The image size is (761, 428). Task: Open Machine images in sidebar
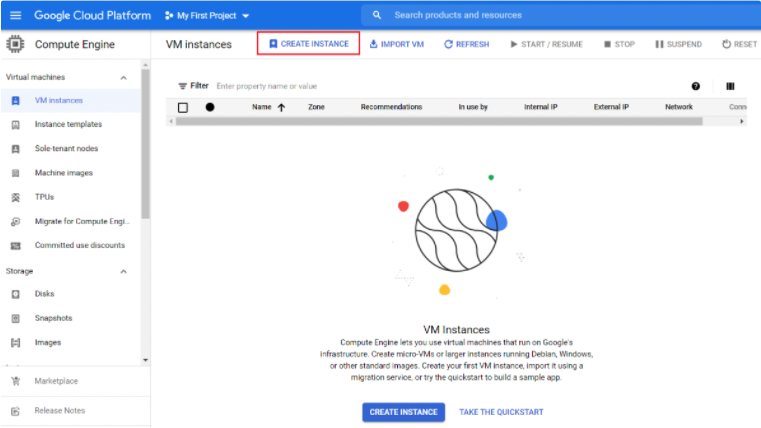tap(63, 173)
